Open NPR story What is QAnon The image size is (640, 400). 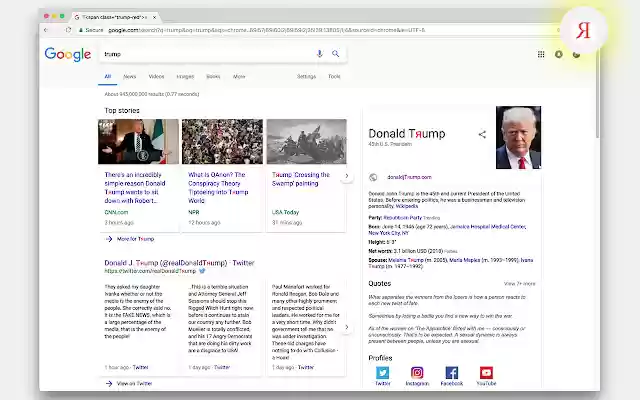(x=218, y=188)
